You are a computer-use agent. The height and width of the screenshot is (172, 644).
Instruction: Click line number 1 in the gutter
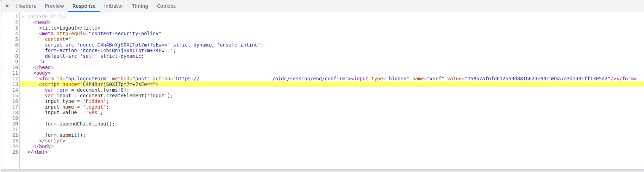coord(17,17)
